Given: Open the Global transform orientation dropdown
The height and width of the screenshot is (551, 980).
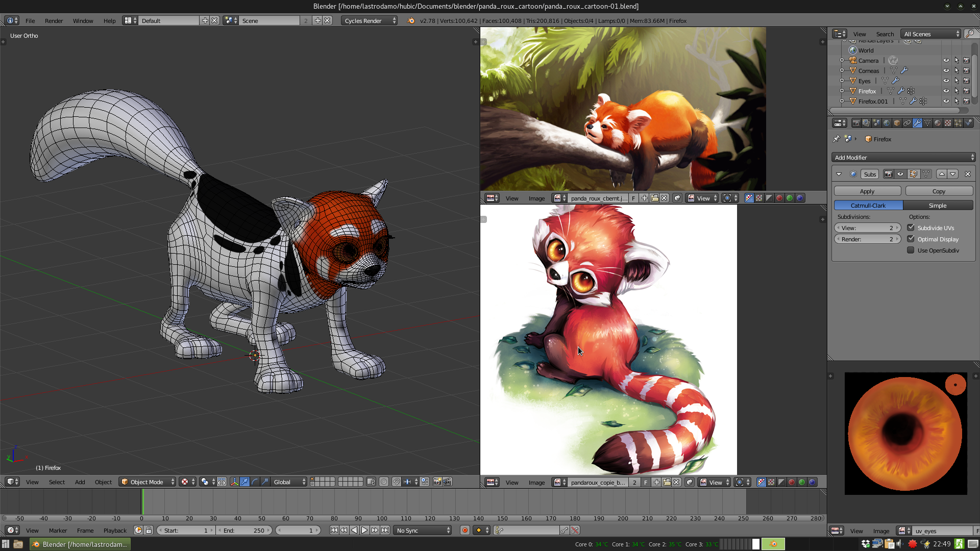Looking at the screenshot, I should coord(288,482).
